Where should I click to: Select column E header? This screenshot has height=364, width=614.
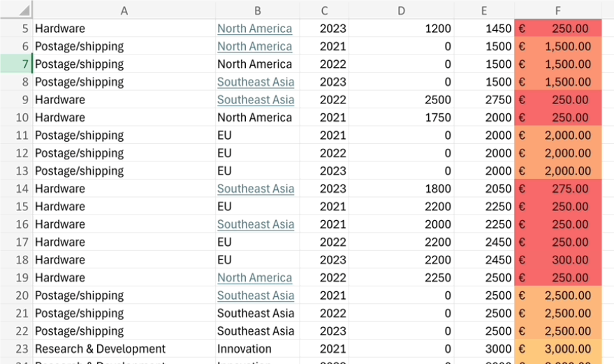coord(484,10)
